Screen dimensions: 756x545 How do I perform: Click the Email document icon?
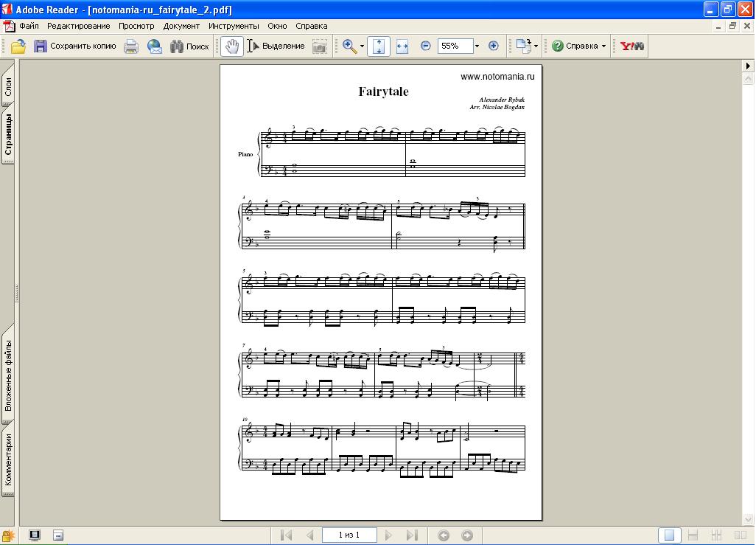155,46
